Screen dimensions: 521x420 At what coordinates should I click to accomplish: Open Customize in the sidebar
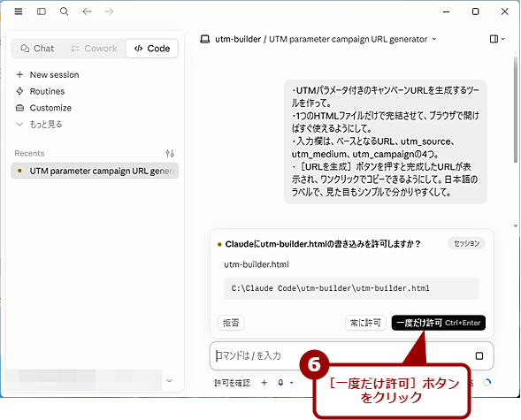44,108
